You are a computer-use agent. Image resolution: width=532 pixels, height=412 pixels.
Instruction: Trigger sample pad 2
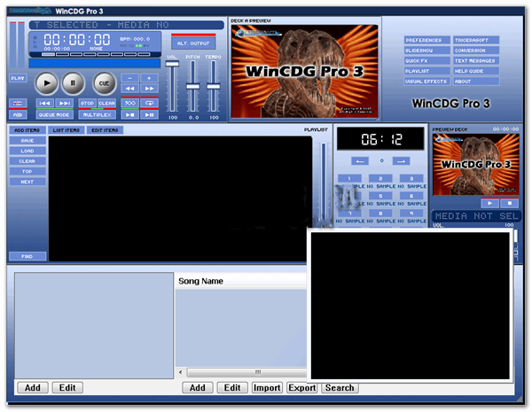point(380,179)
